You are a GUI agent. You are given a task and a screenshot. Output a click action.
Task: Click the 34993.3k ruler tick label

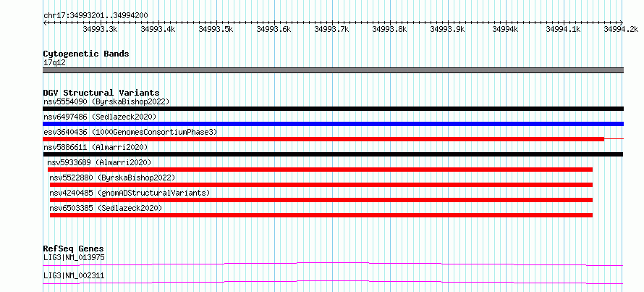[100, 29]
